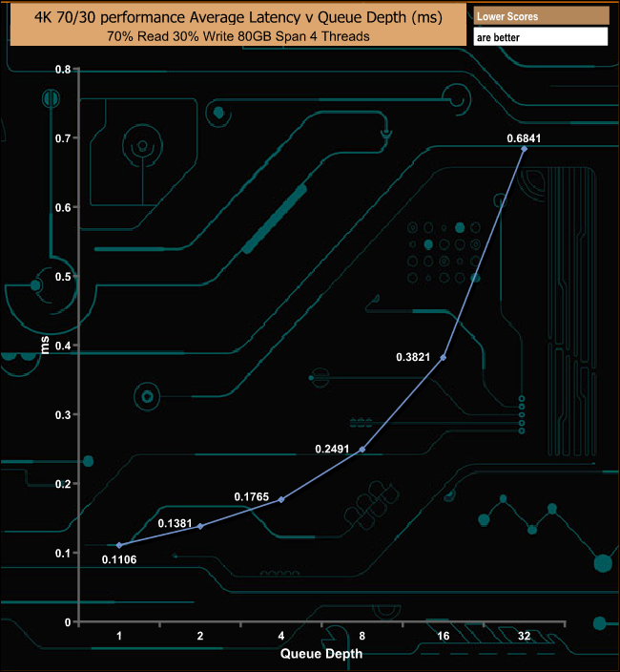Click the y-axis tick label 0.8
620x672 pixels.
tap(63, 70)
